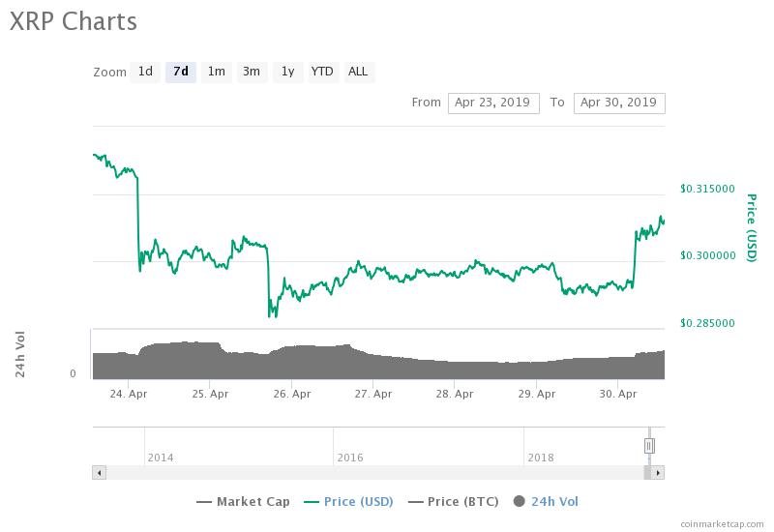Screen dimensions: 774x532
Task: Click the 27. Apr axis label
Action: coord(373,394)
